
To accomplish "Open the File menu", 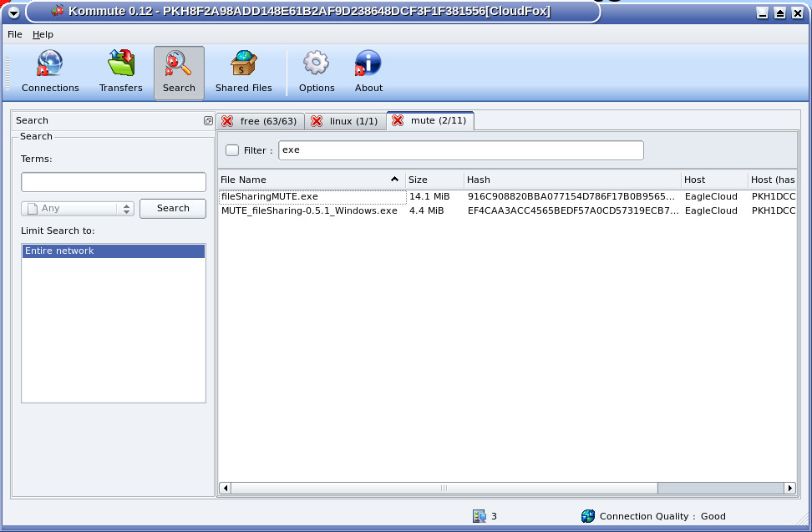I will click(x=15, y=35).
